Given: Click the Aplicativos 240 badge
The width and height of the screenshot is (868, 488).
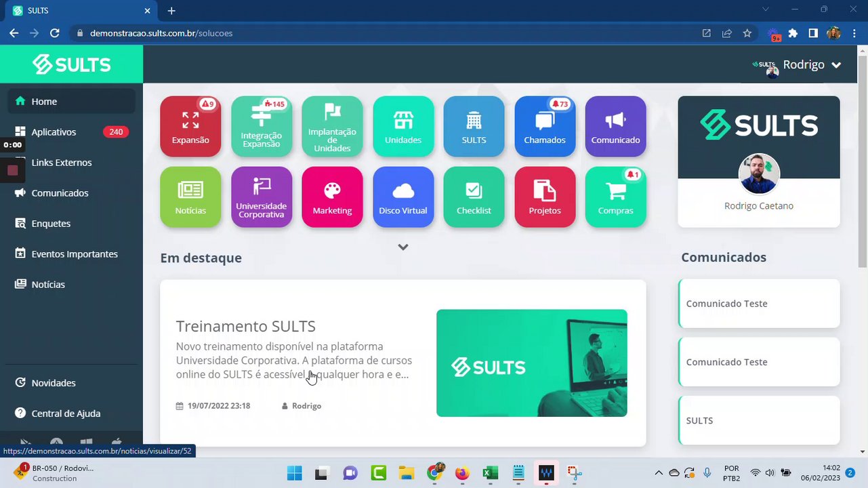Looking at the screenshot, I should 116,132.
